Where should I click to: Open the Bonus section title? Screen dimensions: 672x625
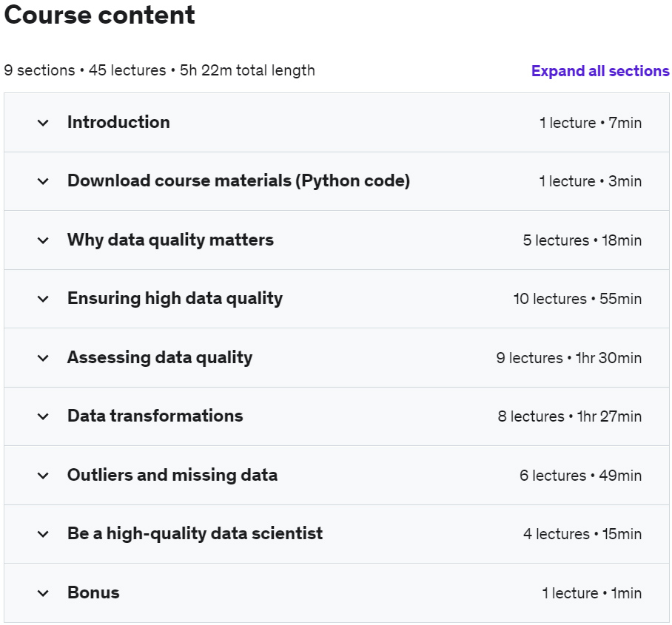click(x=93, y=592)
